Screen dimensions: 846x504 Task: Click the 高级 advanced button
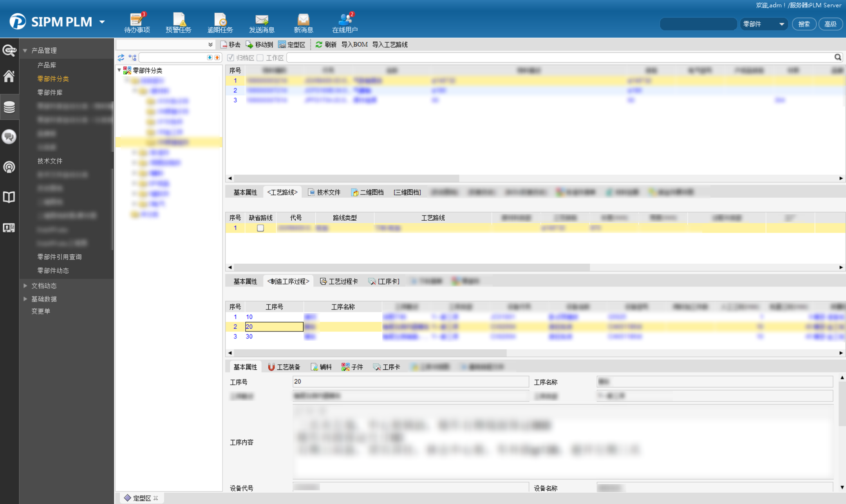(830, 24)
